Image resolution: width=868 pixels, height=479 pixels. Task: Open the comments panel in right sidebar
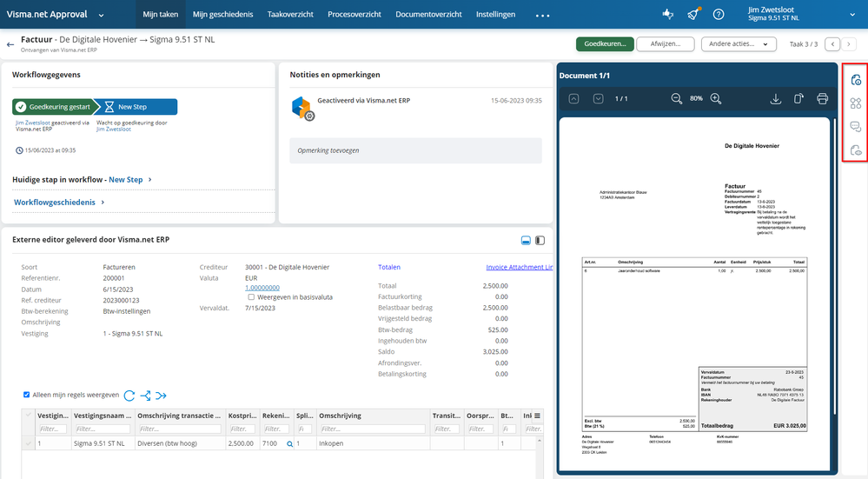pyautogui.click(x=855, y=127)
